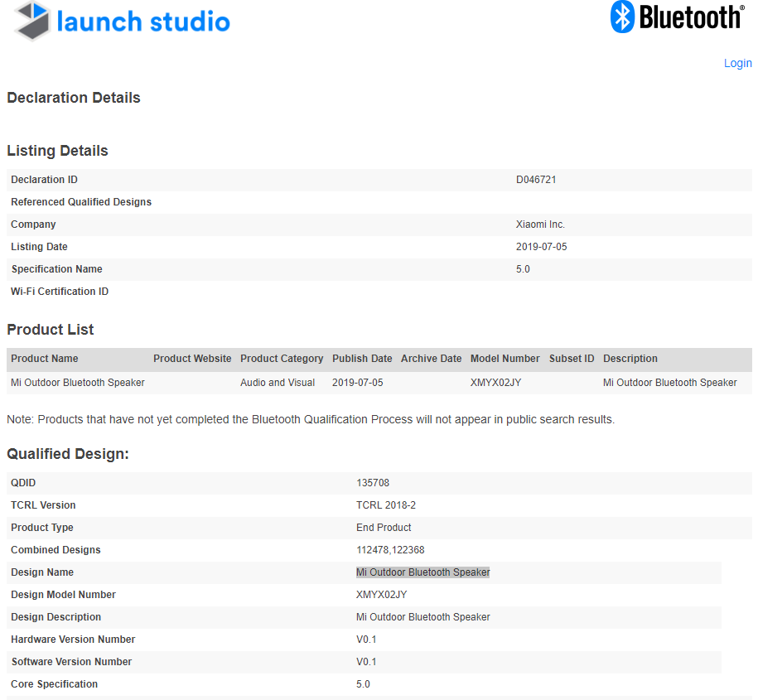This screenshot has height=700, width=758.
Task: Click the Subset ID column header
Action: click(x=572, y=359)
